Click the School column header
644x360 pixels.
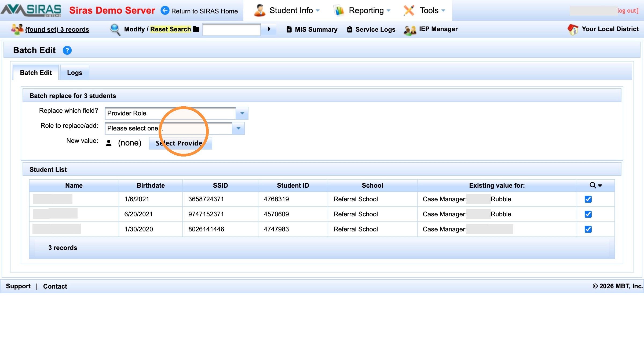[x=372, y=186]
